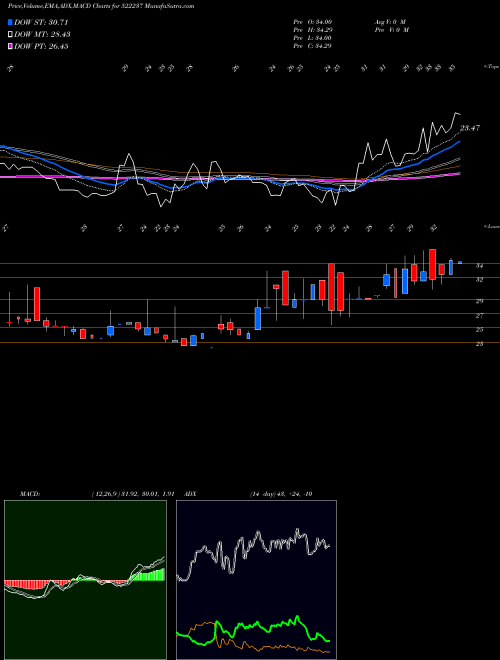Click the Pre L: 34.00 value
500x660 pixels.
pyautogui.click(x=313, y=38)
